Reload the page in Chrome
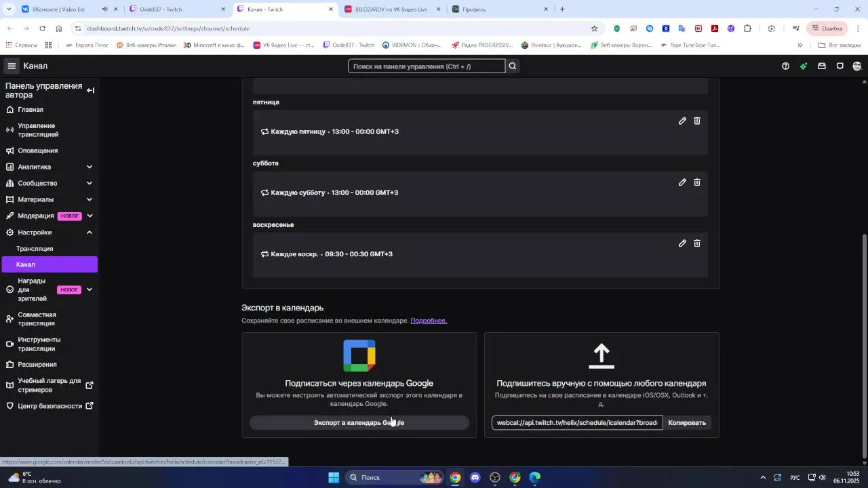The height and width of the screenshot is (488, 868). click(x=42, y=28)
